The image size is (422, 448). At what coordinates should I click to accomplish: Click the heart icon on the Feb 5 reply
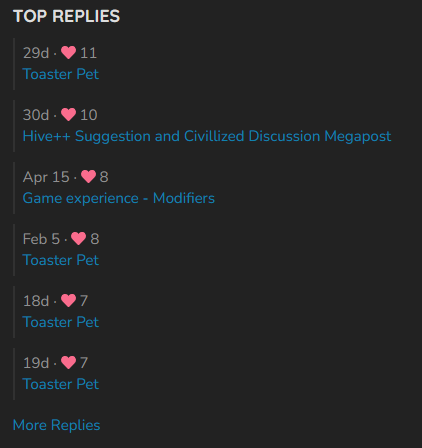click(x=78, y=239)
